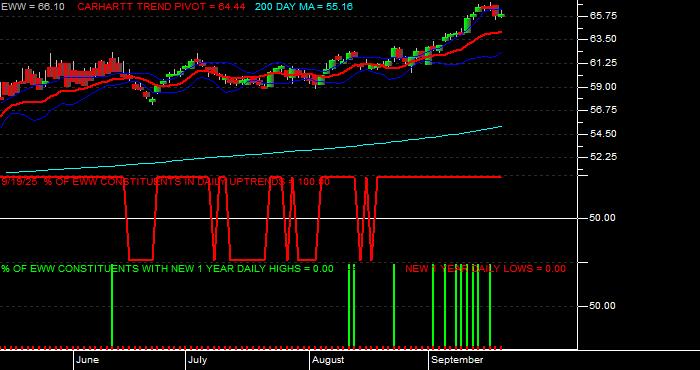The height and width of the screenshot is (370, 700).
Task: Click the 59.00 price axis value
Action: [x=603, y=87]
